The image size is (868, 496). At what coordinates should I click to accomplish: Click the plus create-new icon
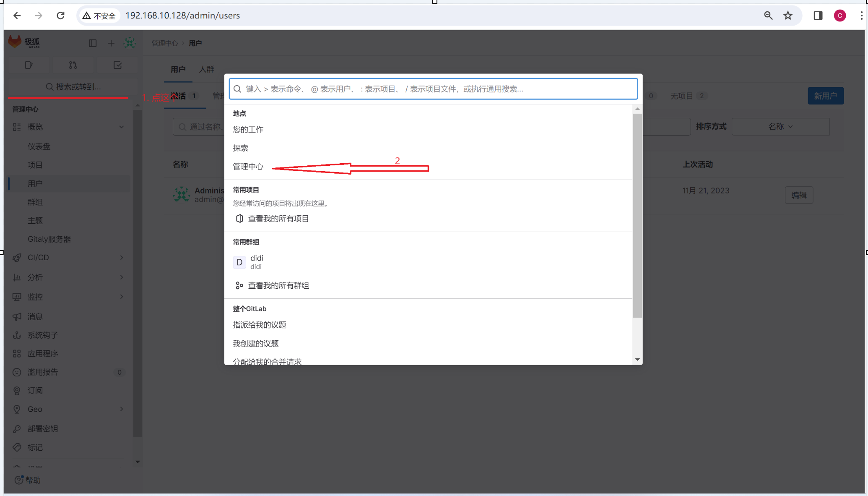click(111, 43)
